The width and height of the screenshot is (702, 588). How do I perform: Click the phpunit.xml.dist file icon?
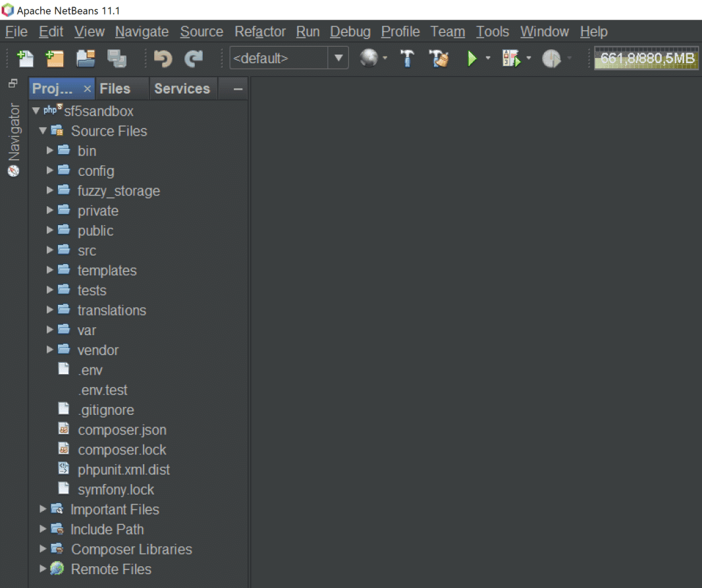pyautogui.click(x=64, y=469)
